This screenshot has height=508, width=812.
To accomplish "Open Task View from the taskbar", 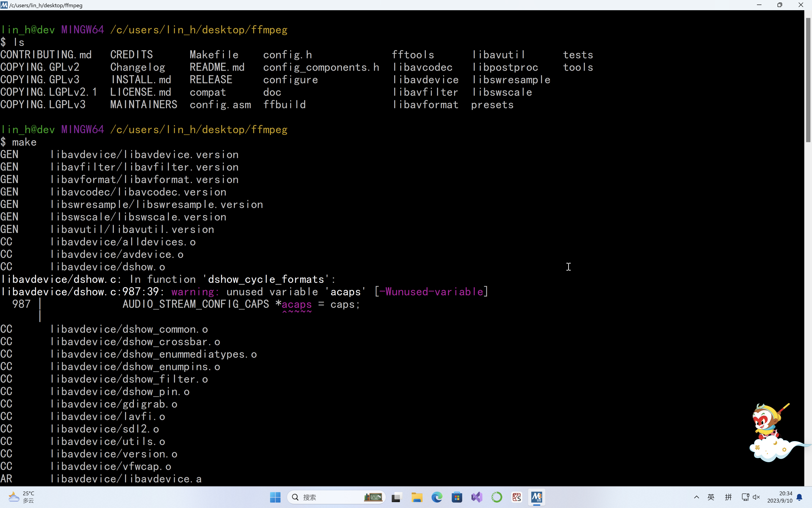I will click(x=397, y=497).
